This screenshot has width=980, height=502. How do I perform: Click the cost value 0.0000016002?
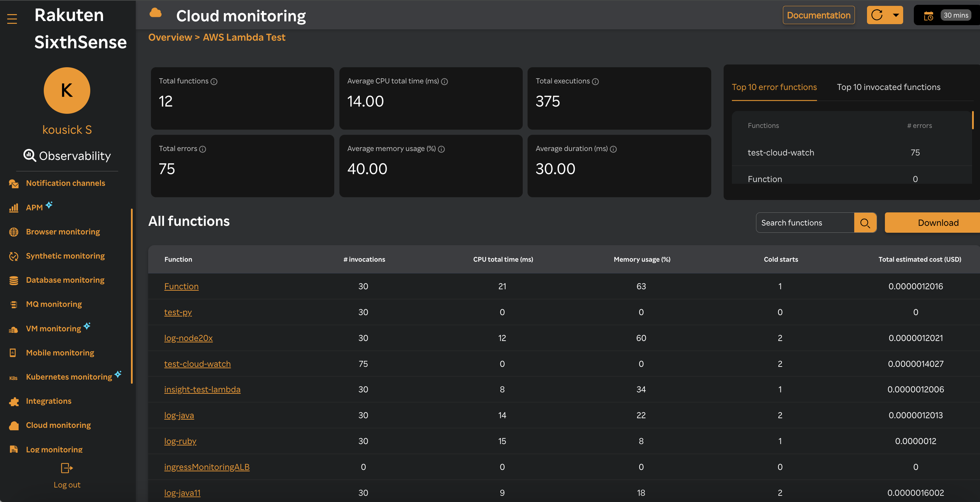[915, 493]
